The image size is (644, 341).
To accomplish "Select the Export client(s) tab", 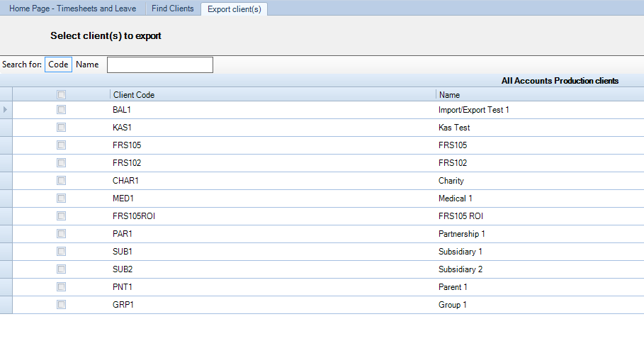I will (234, 9).
